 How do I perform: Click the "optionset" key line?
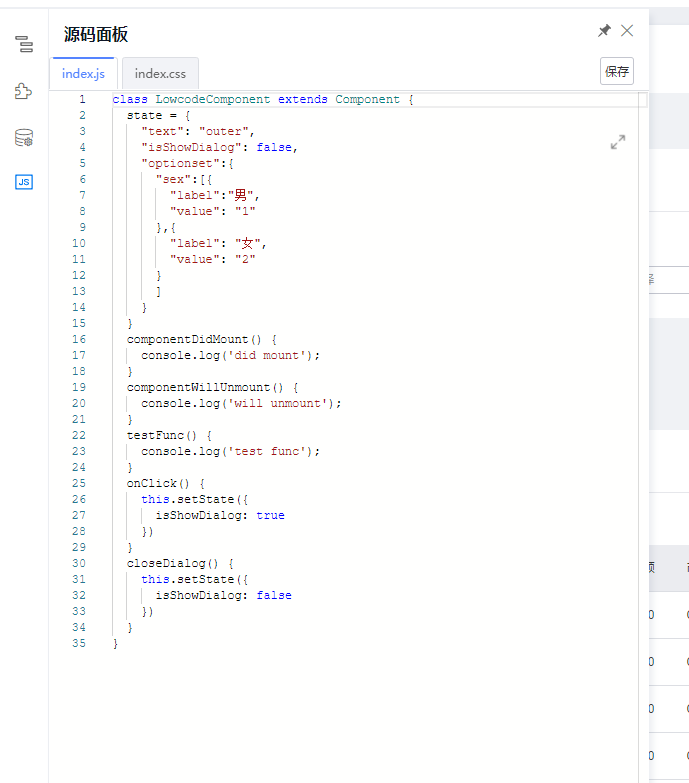click(x=187, y=163)
